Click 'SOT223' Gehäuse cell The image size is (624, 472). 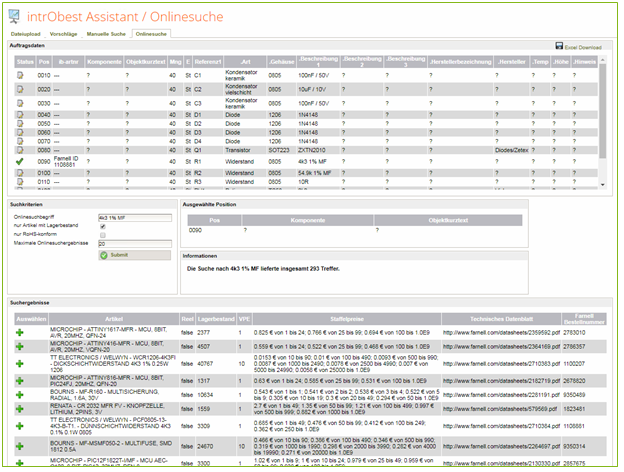coord(279,150)
